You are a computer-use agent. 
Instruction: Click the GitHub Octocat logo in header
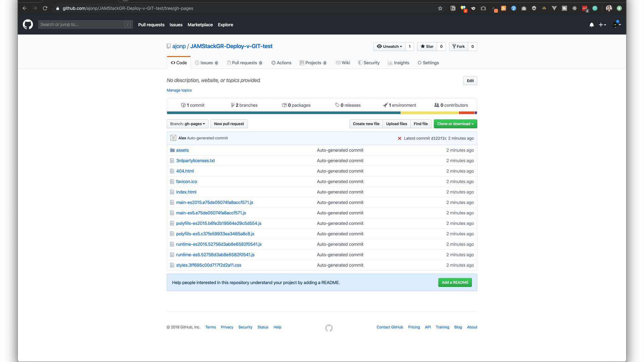[x=28, y=24]
